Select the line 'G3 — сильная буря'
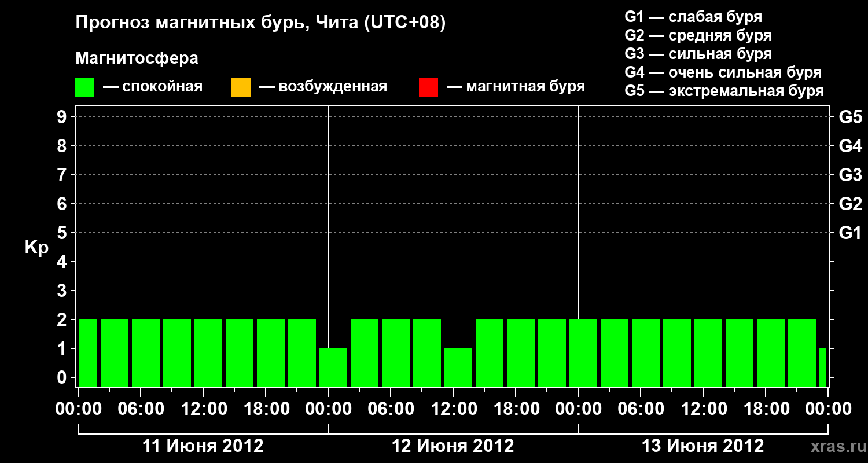The image size is (868, 463). coord(698,54)
